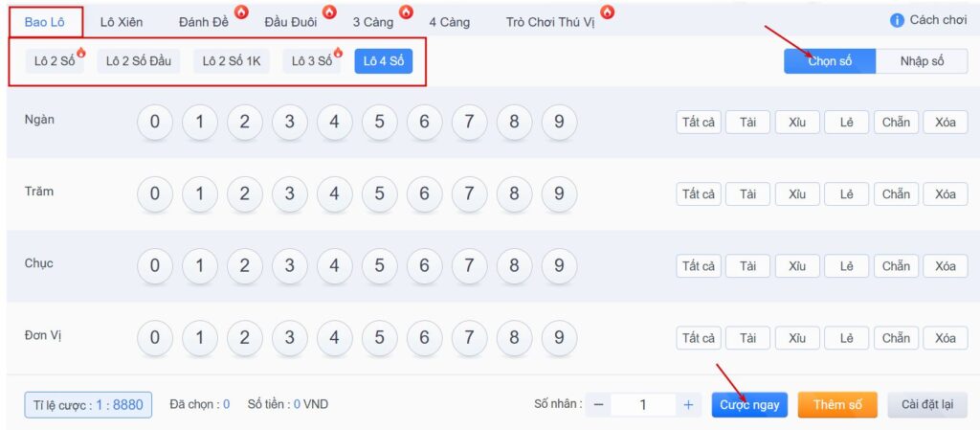The height and width of the screenshot is (430, 980).
Task: Open the Bao Lô tab
Action: [x=45, y=22]
